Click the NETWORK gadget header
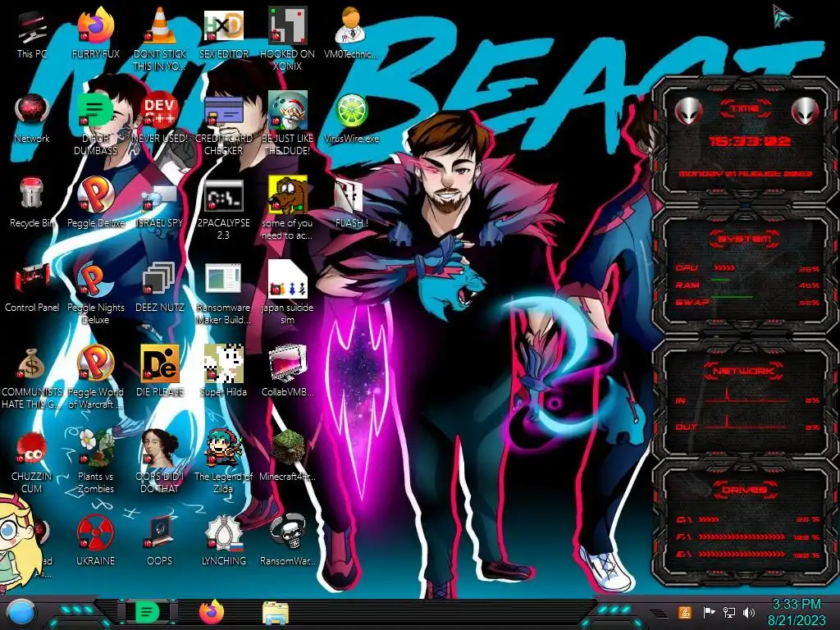Image resolution: width=840 pixels, height=630 pixels. pyautogui.click(x=743, y=370)
